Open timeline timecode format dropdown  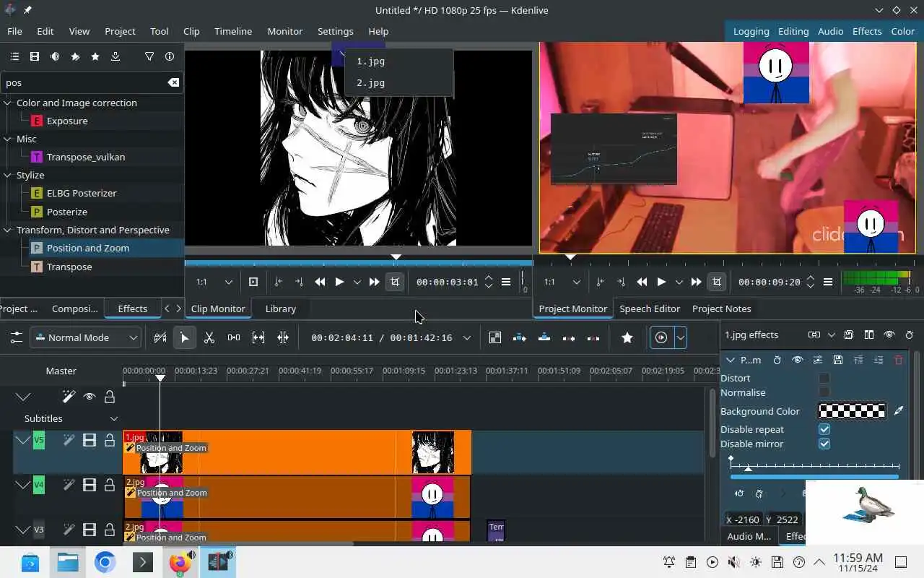(x=467, y=337)
